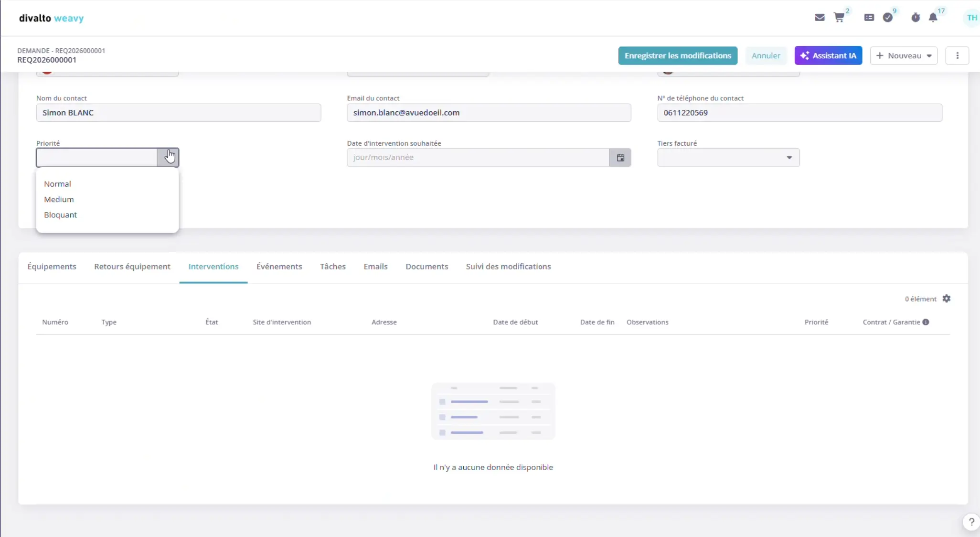980x537 pixels.
Task: Open the calendar date picker icon
Action: (x=620, y=158)
